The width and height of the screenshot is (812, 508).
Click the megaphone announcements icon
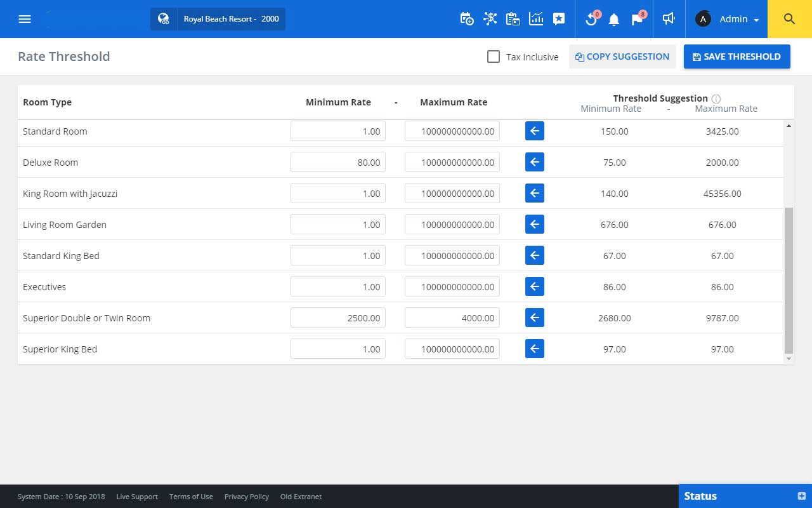tap(668, 19)
